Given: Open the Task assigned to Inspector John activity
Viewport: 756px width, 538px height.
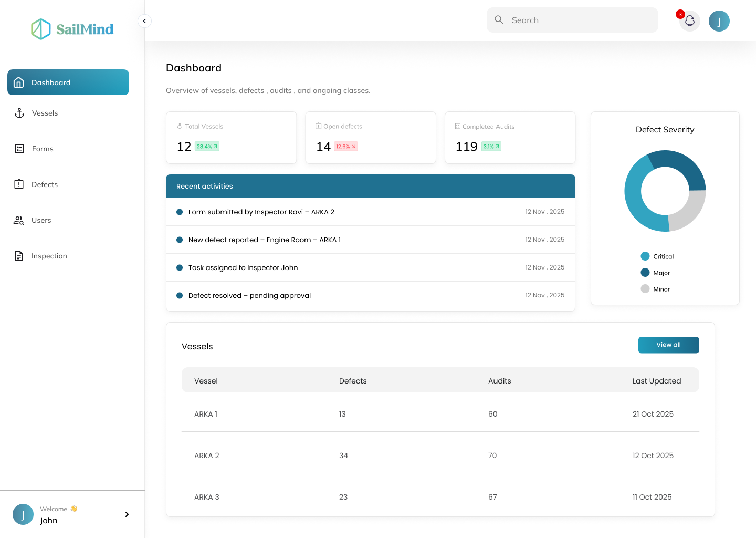Looking at the screenshot, I should 243,267.
